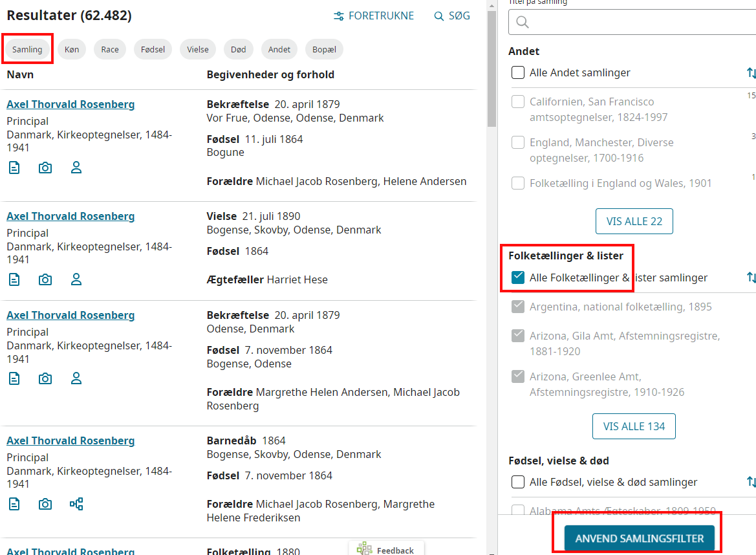This screenshot has height=555, width=756.
Task: Select the Fødsel filter chip
Action: tap(153, 49)
